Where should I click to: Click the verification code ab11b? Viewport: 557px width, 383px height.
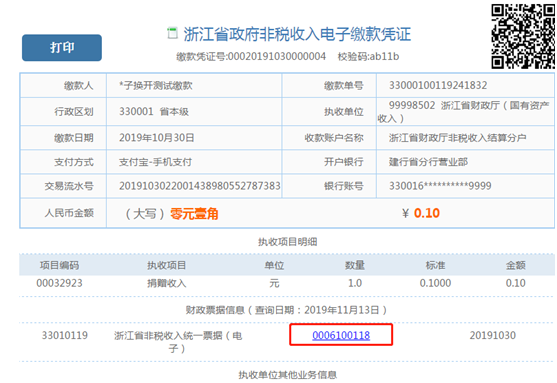(384, 56)
